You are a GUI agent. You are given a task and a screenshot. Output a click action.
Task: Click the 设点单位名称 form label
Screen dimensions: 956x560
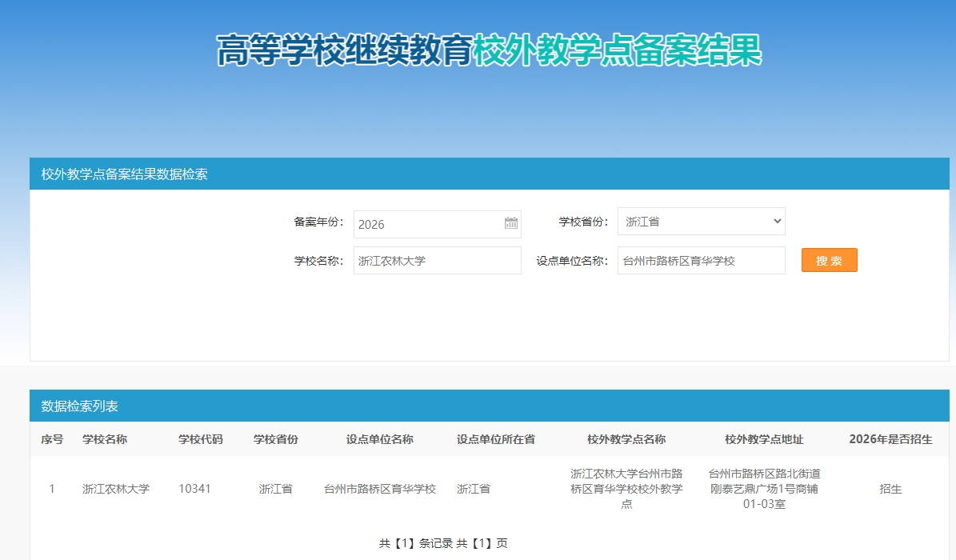572,261
